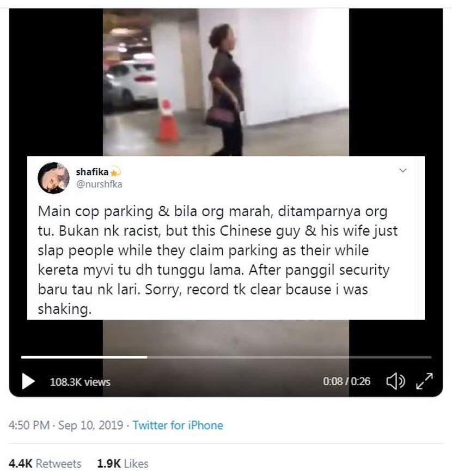Viewport: 452px width, 476px height.
Task: Seek to the end of the video timeline
Action: pyautogui.click(x=430, y=357)
